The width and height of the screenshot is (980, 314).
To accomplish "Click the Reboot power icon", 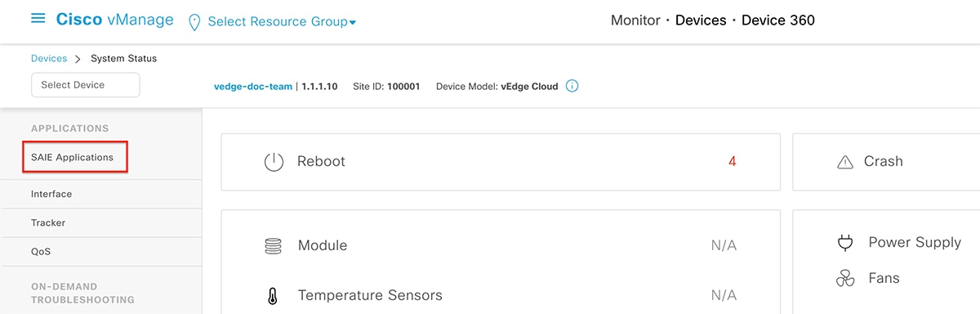I will pos(274,162).
